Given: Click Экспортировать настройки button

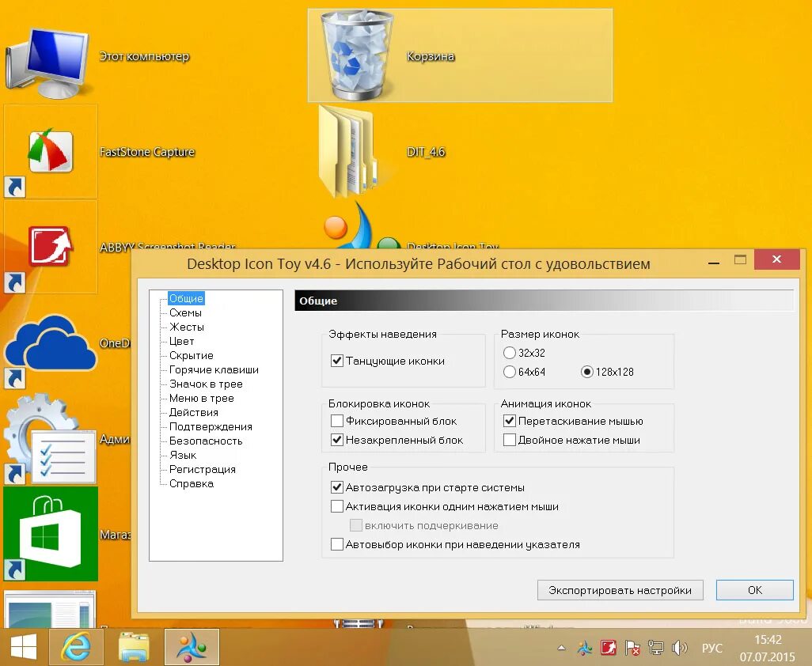Looking at the screenshot, I should click(x=620, y=590).
